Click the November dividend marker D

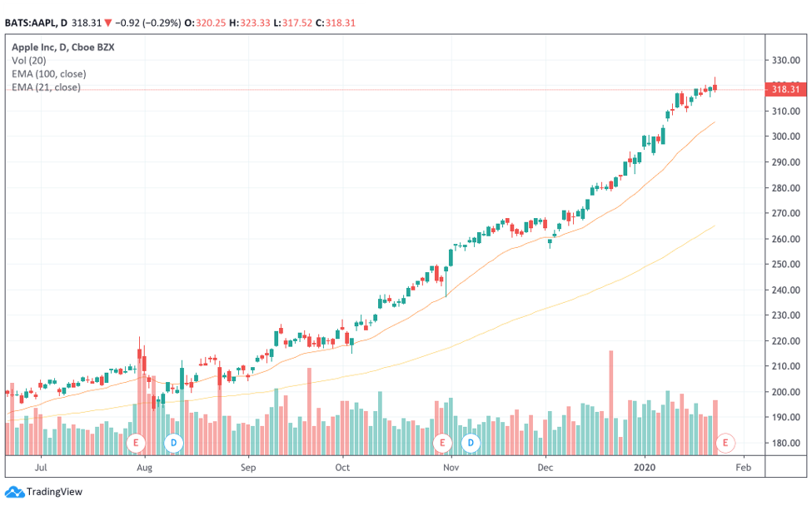[x=471, y=443]
